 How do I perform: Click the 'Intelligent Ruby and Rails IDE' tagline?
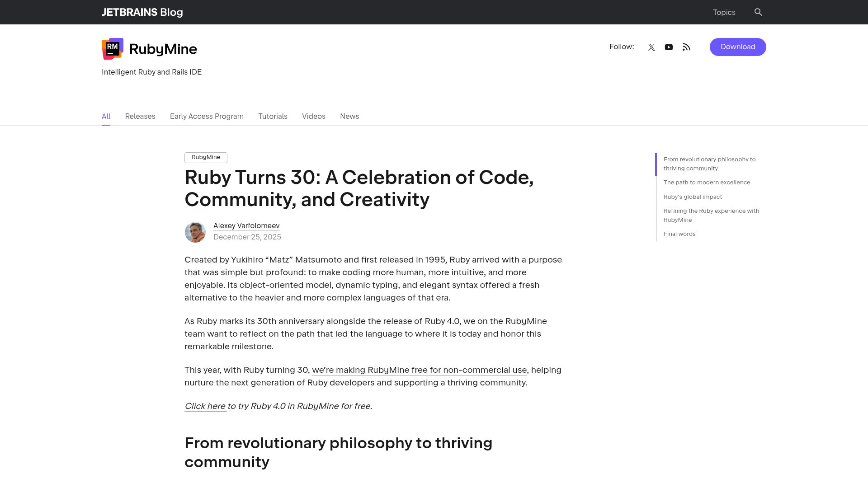(x=151, y=72)
